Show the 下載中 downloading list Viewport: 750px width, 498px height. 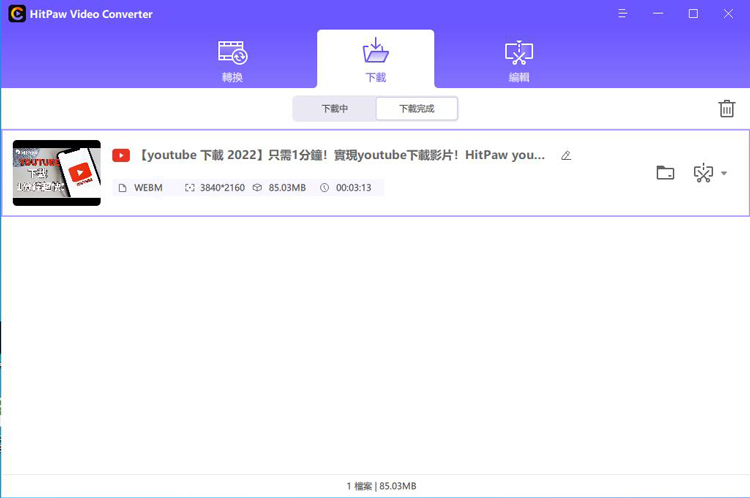point(334,109)
